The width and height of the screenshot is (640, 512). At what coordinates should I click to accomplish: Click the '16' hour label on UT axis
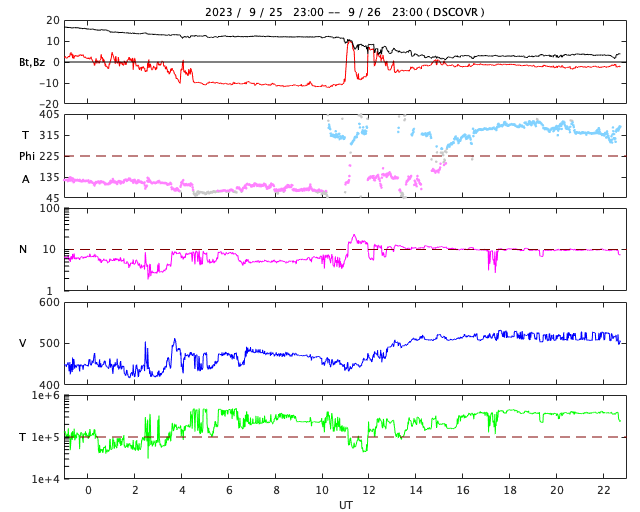[x=463, y=490]
